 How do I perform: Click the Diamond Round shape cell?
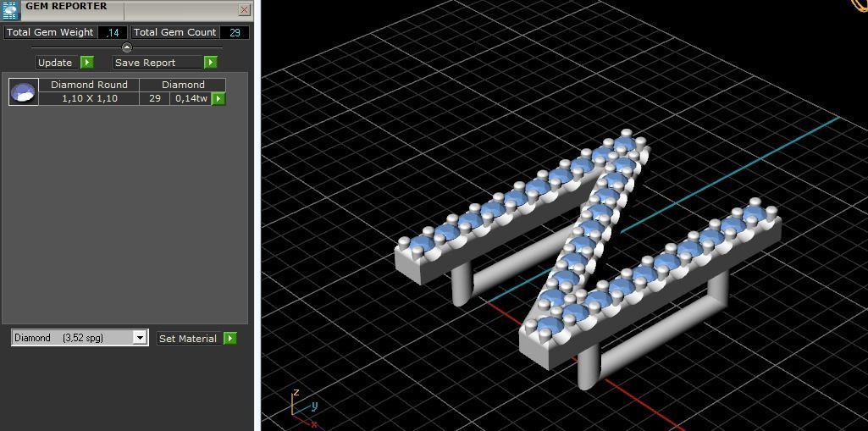point(89,85)
